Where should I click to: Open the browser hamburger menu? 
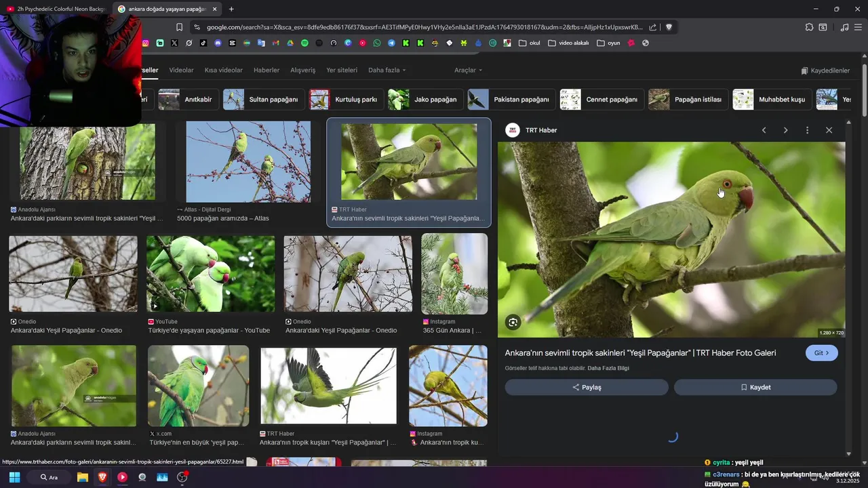tap(859, 27)
